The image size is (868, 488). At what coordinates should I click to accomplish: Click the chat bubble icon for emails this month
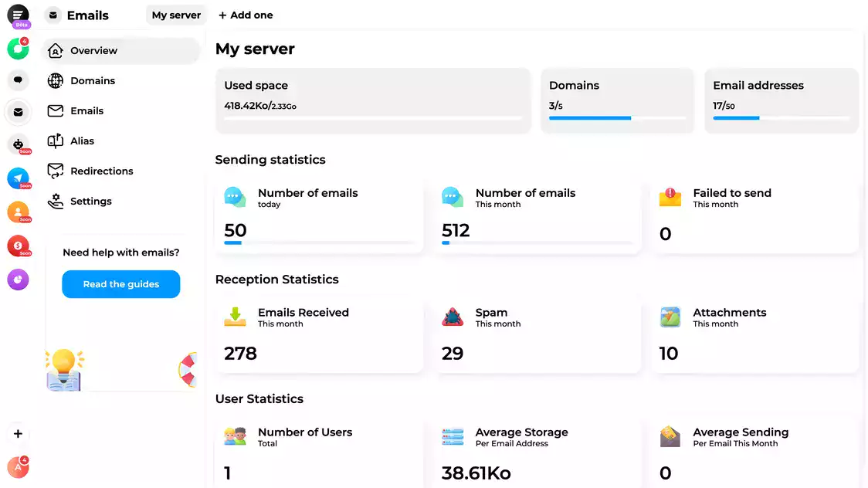(x=453, y=197)
